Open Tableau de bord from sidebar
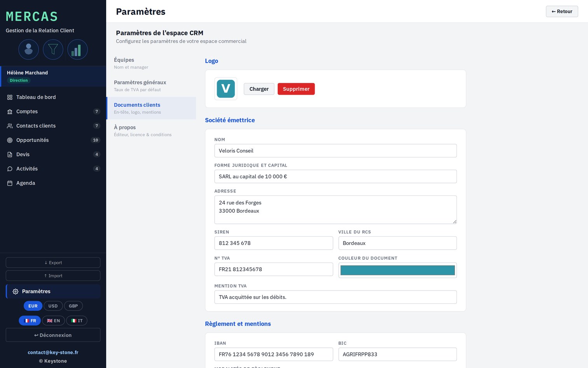The height and width of the screenshot is (368, 588). click(53, 97)
